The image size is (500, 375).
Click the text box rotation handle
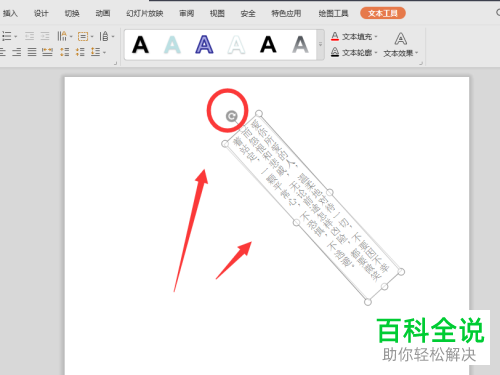pyautogui.click(x=231, y=116)
